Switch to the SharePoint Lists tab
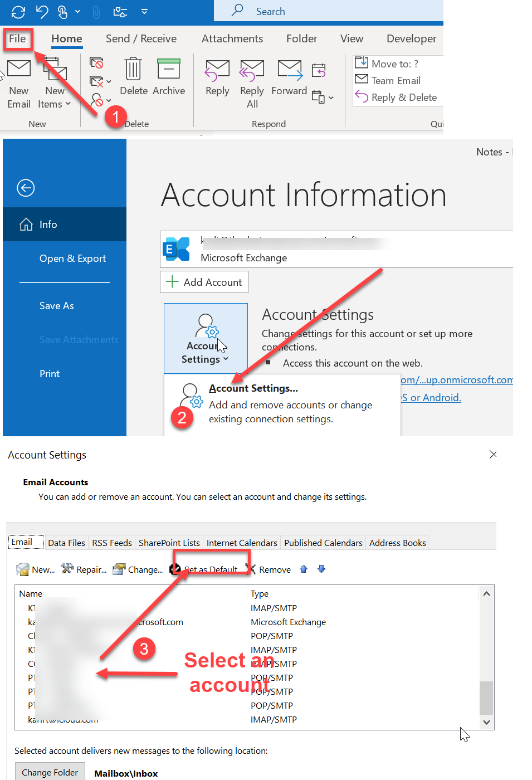The height and width of the screenshot is (780, 532). point(169,543)
